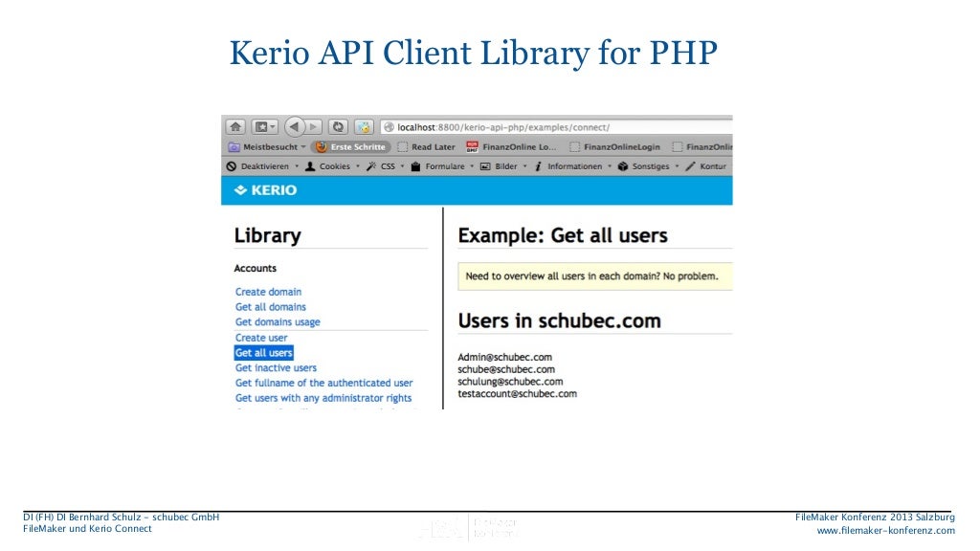This screenshot has height=551, width=980.
Task: Open the Erste Schritte bookmark
Action: 350,146
